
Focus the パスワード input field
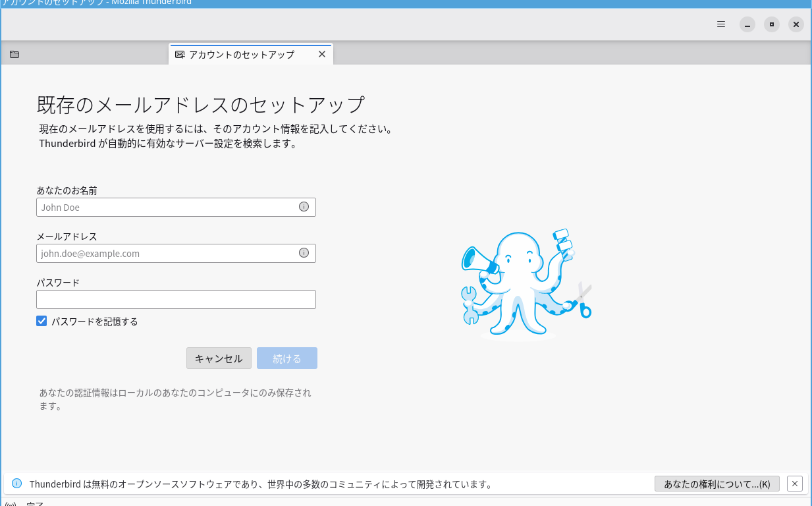tap(176, 299)
